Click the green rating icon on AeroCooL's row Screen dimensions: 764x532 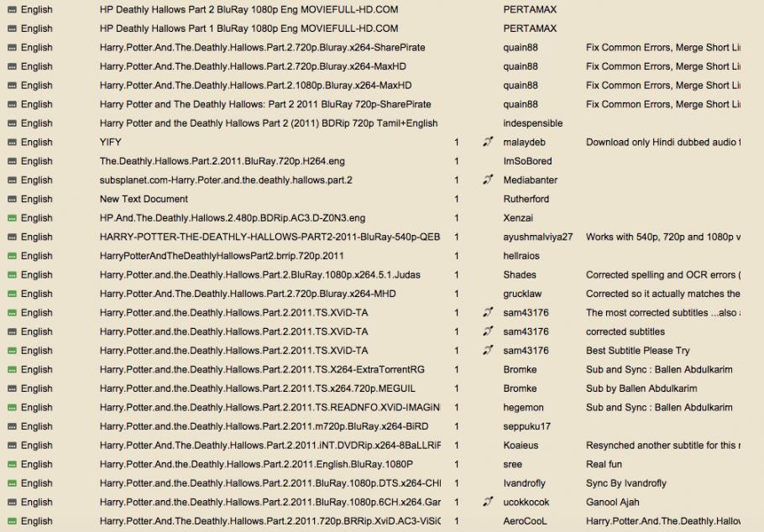coord(13,521)
